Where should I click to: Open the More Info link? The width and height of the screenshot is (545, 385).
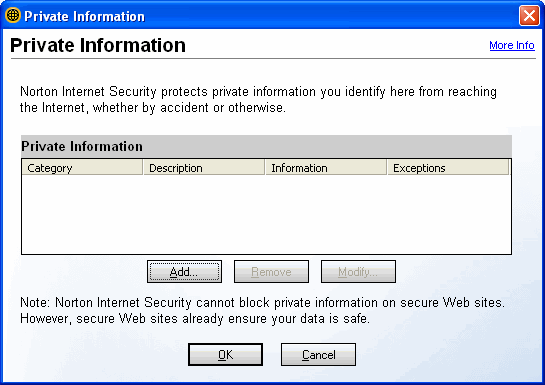click(x=512, y=45)
